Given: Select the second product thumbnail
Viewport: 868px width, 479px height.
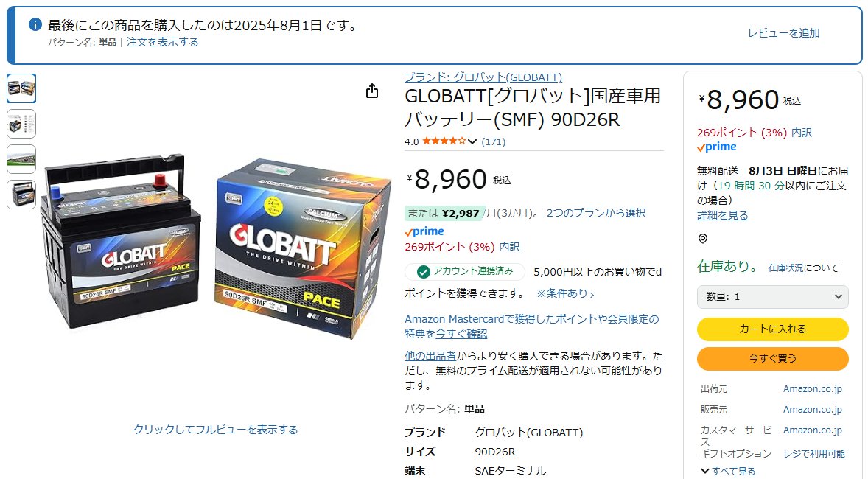Looking at the screenshot, I should tap(21, 124).
